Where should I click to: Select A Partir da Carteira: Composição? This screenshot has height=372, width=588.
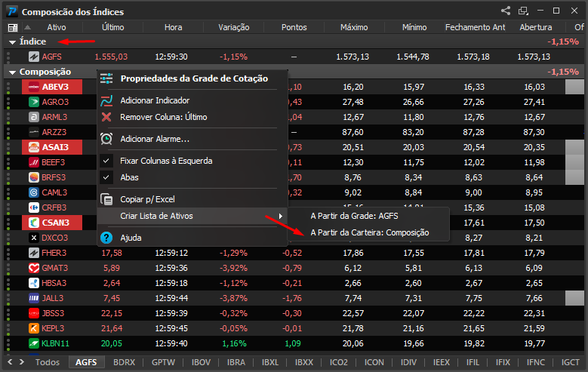tap(370, 232)
